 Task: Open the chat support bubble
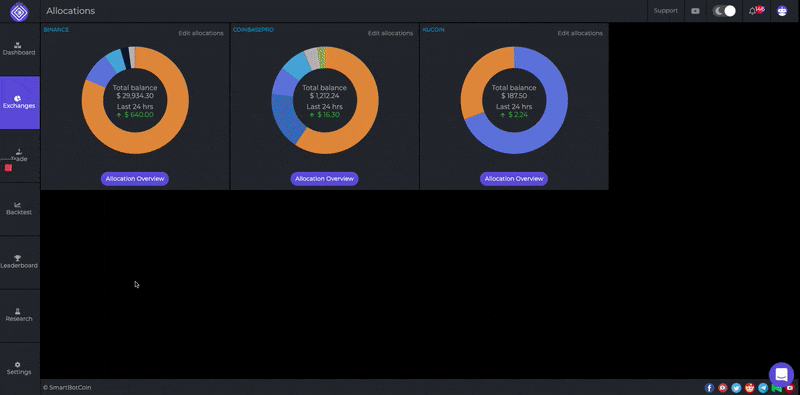(x=781, y=375)
